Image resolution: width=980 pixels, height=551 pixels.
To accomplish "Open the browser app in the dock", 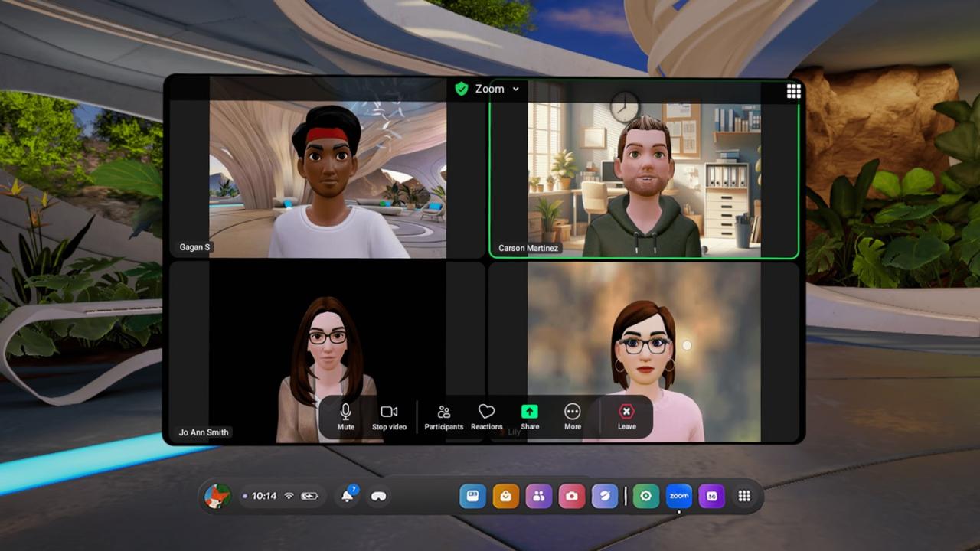I will pyautogui.click(x=606, y=496).
